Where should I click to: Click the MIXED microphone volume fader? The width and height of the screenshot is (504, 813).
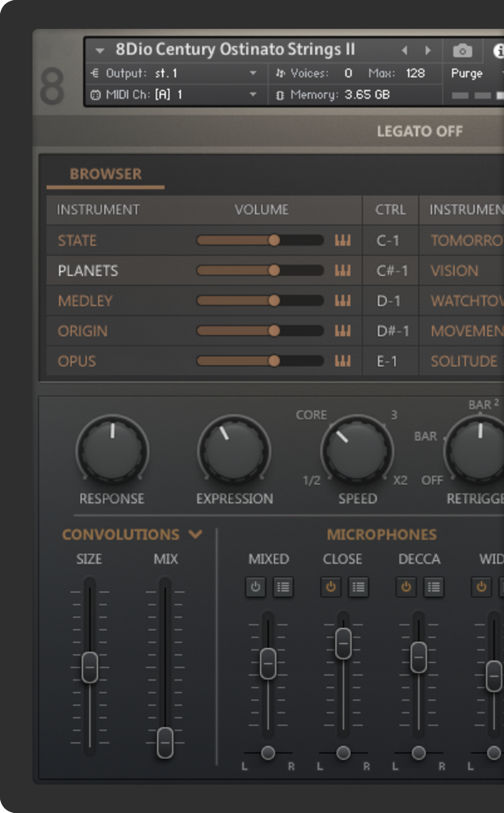click(x=268, y=664)
